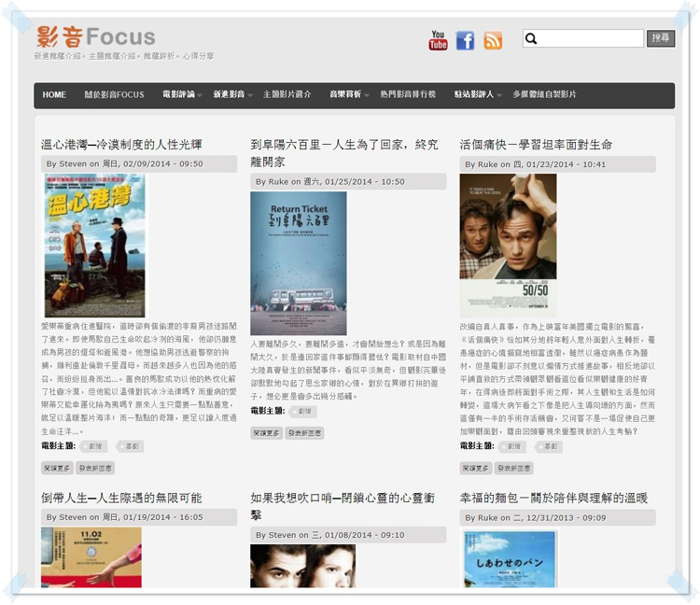Click 閱讀更多 under 到阜陽六百里 article
The image size is (700, 605).
[x=267, y=432]
